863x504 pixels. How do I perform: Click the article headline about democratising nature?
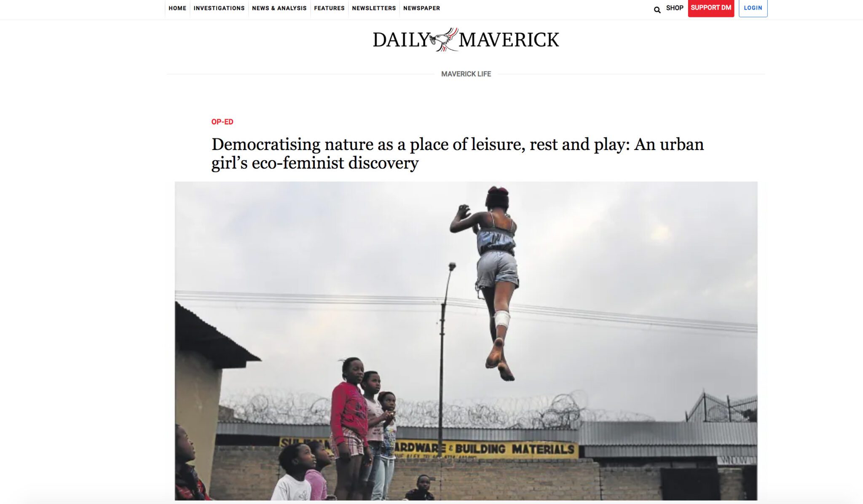[x=458, y=153]
